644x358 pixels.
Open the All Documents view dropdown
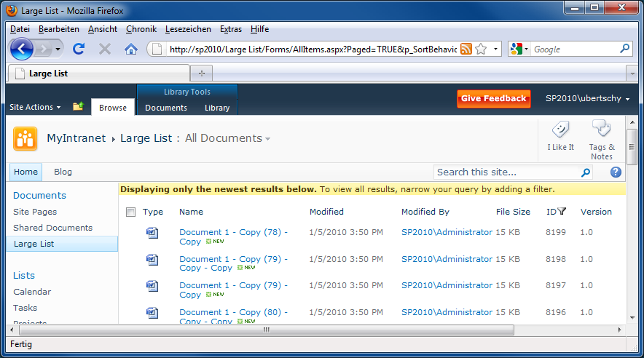coord(227,138)
